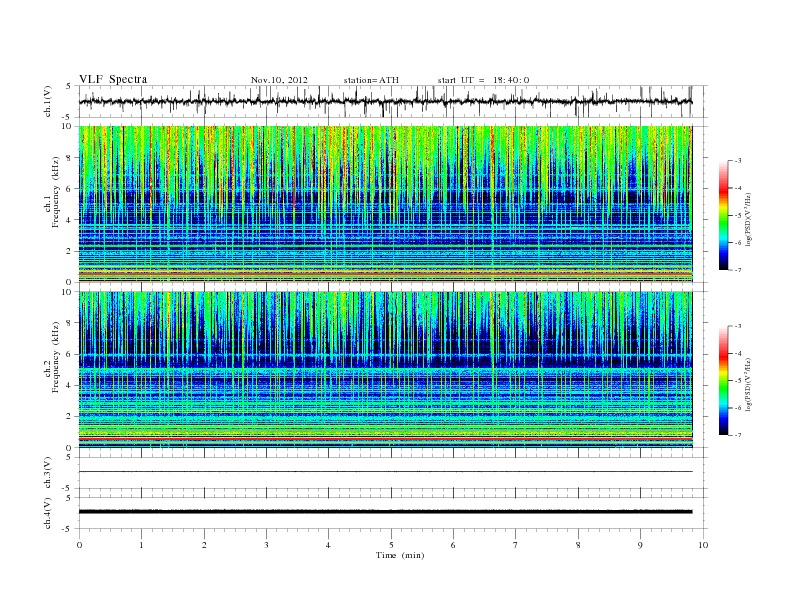The width and height of the screenshot is (792, 612).
Task: Click the "6" kHz tick on ch.1 spectrogram
Action: pyautogui.click(x=70, y=189)
